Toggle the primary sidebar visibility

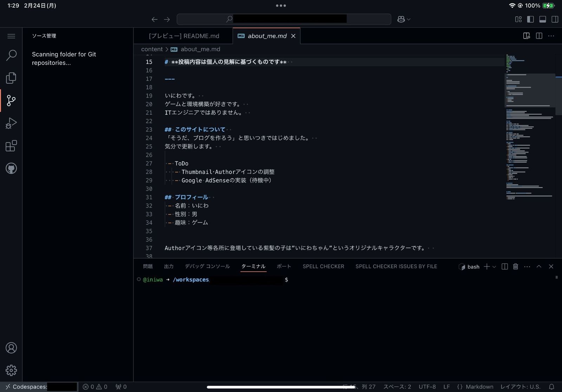[x=530, y=19]
